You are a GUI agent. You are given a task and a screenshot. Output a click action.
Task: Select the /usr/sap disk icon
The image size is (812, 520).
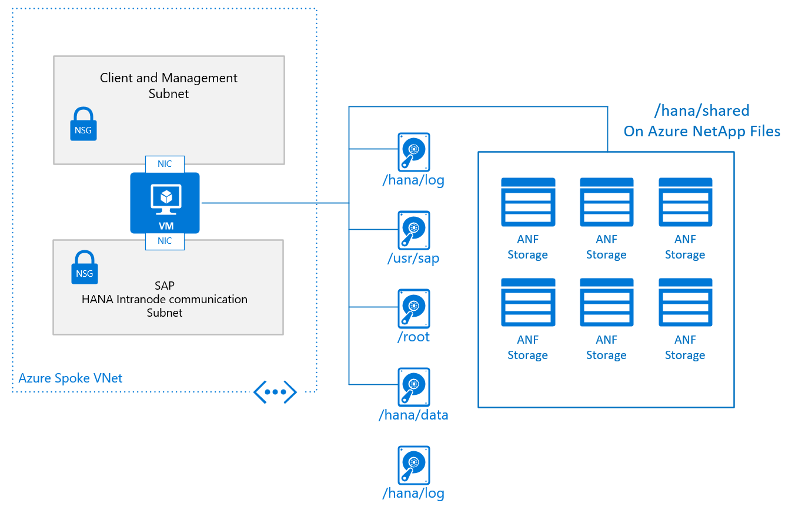[413, 230]
